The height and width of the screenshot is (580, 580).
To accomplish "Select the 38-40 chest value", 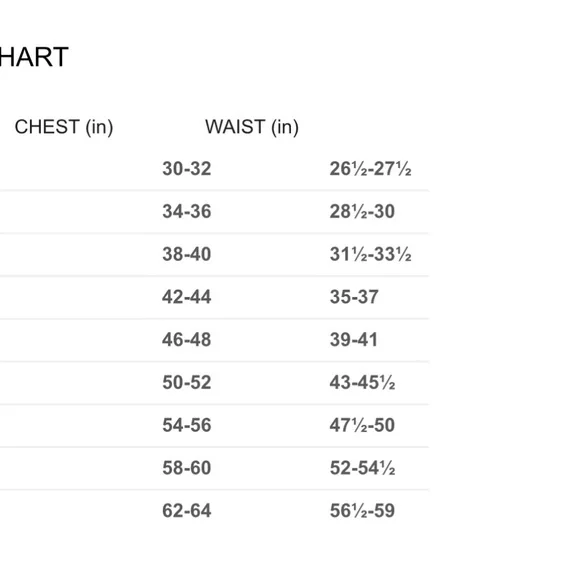I will 187,254.
